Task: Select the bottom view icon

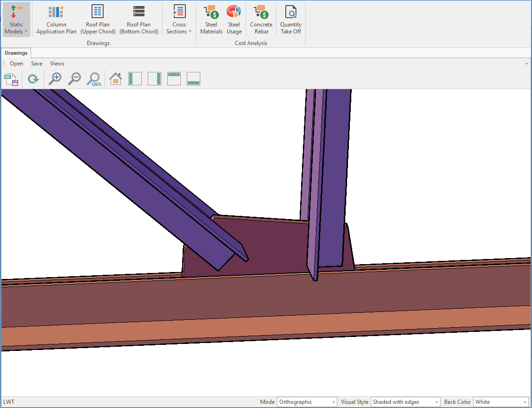Action: click(x=193, y=79)
